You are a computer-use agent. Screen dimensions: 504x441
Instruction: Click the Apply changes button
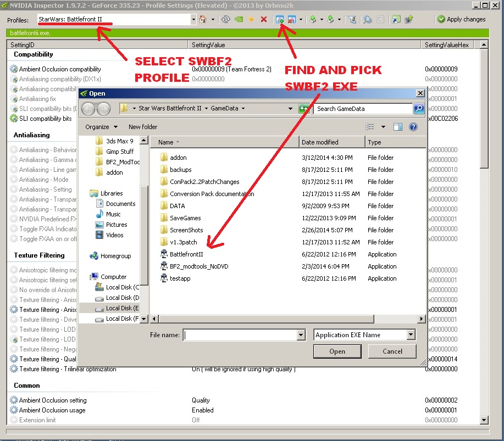pos(462,19)
